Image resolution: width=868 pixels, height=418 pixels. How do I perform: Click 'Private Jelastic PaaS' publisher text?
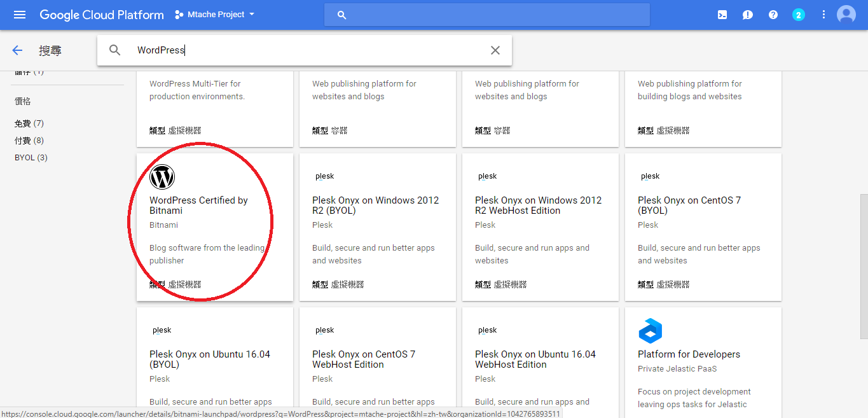pyautogui.click(x=677, y=369)
